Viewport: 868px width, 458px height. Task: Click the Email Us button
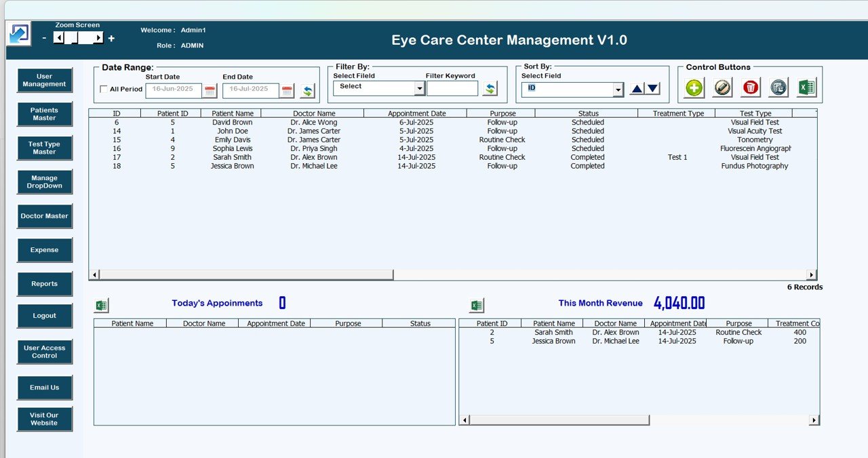click(x=44, y=387)
